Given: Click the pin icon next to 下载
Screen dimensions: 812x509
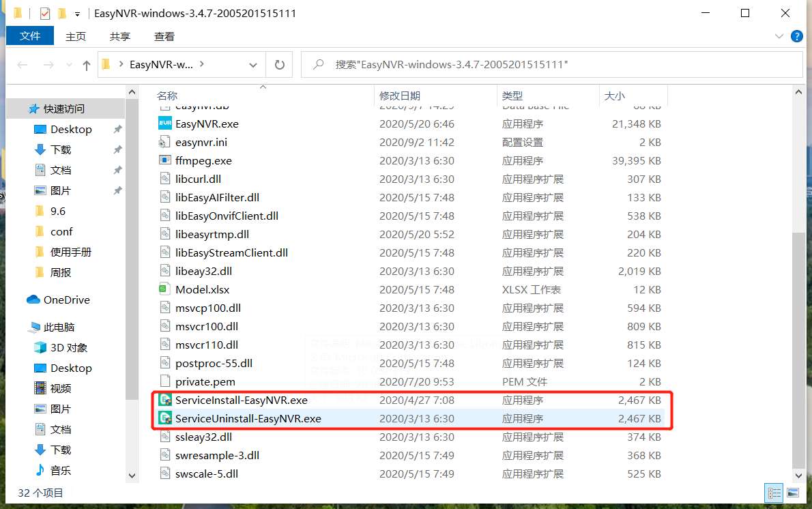Looking at the screenshot, I should coord(117,149).
